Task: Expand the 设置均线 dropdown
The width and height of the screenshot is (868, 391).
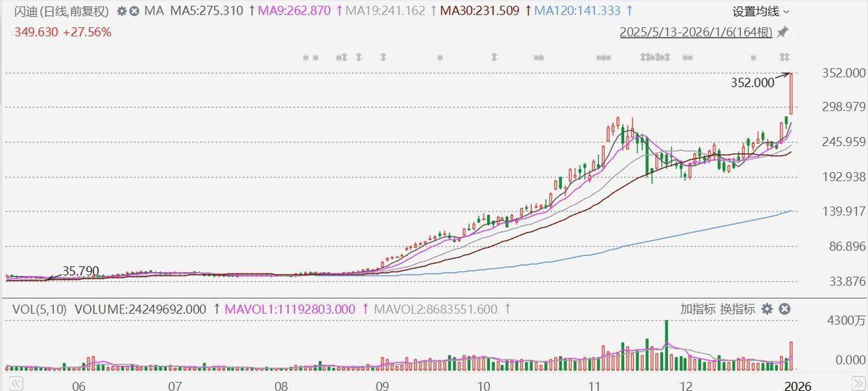Action: (x=760, y=11)
